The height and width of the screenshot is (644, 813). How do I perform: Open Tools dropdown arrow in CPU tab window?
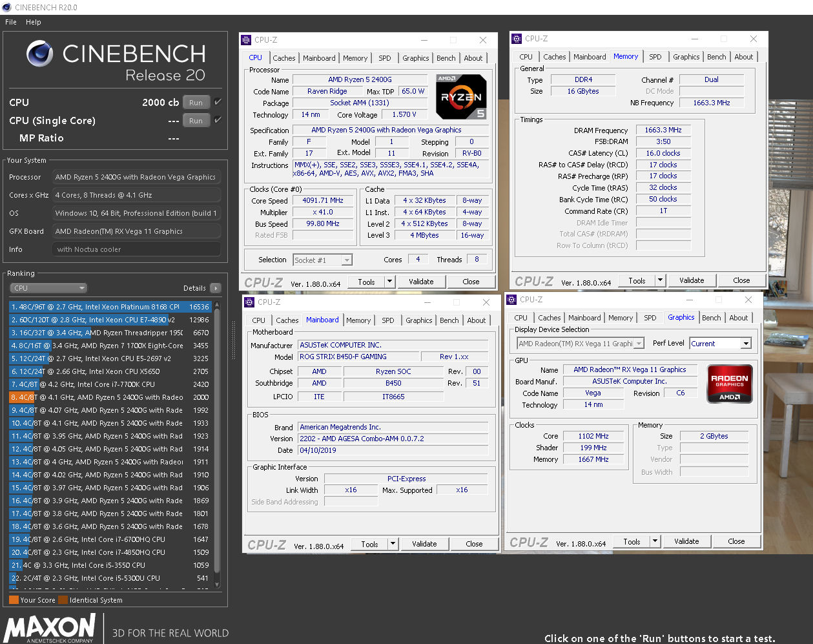point(389,282)
